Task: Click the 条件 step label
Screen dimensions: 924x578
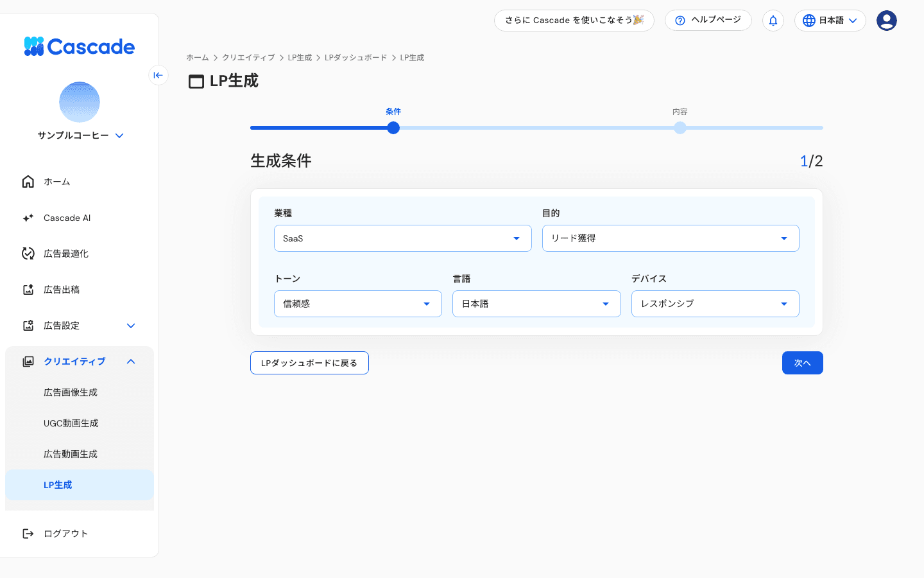Action: tap(393, 112)
